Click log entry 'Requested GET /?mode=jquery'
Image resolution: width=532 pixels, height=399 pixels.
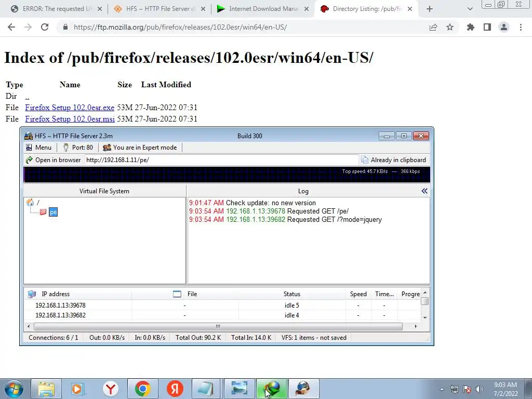(335, 220)
